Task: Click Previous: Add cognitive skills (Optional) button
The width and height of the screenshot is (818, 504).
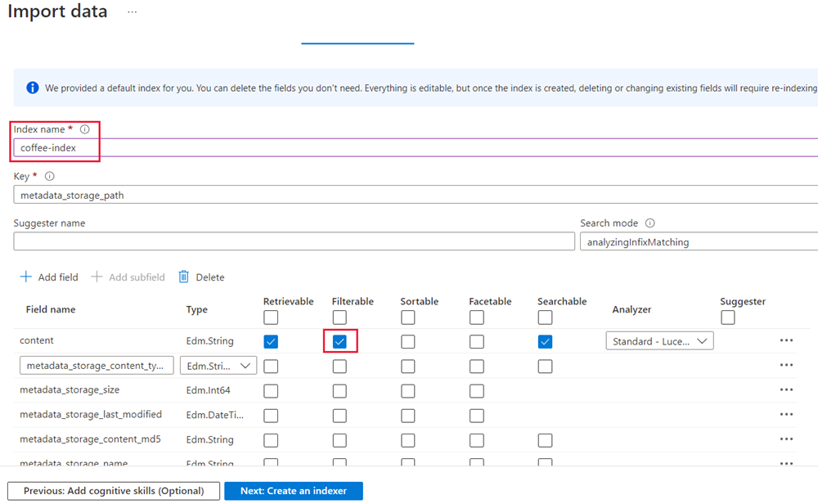Action: 114,490
